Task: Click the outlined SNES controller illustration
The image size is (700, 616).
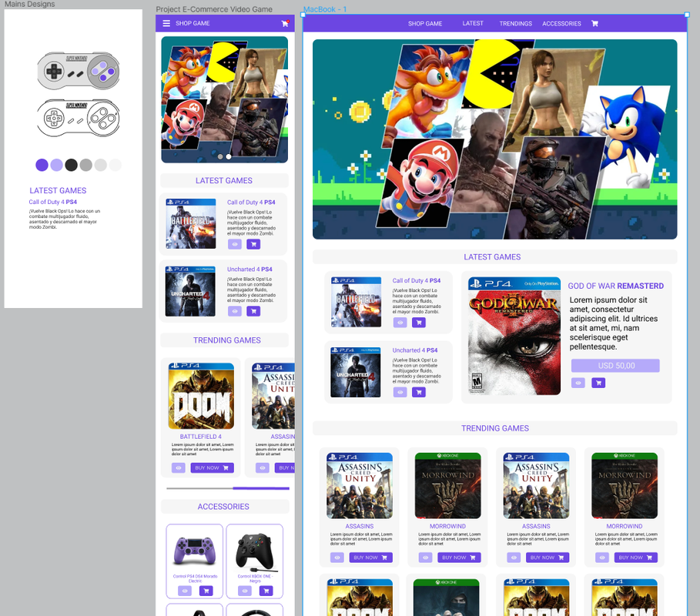Action: (x=78, y=118)
